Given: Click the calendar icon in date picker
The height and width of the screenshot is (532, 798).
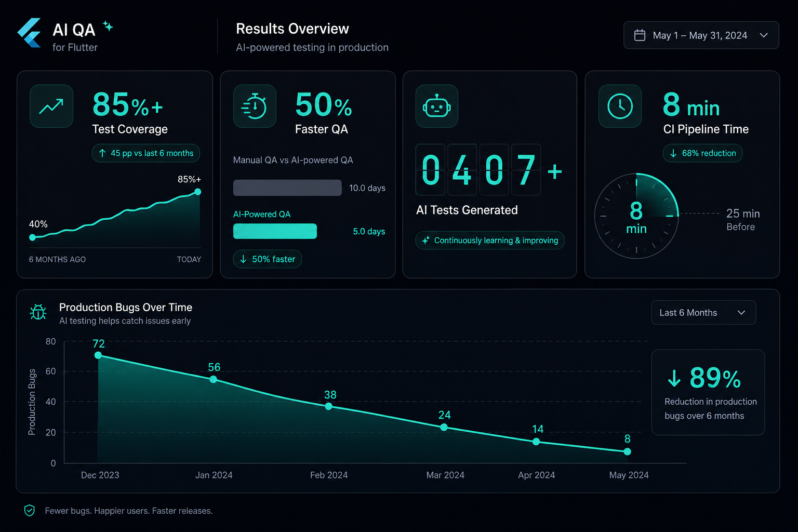Looking at the screenshot, I should point(640,35).
